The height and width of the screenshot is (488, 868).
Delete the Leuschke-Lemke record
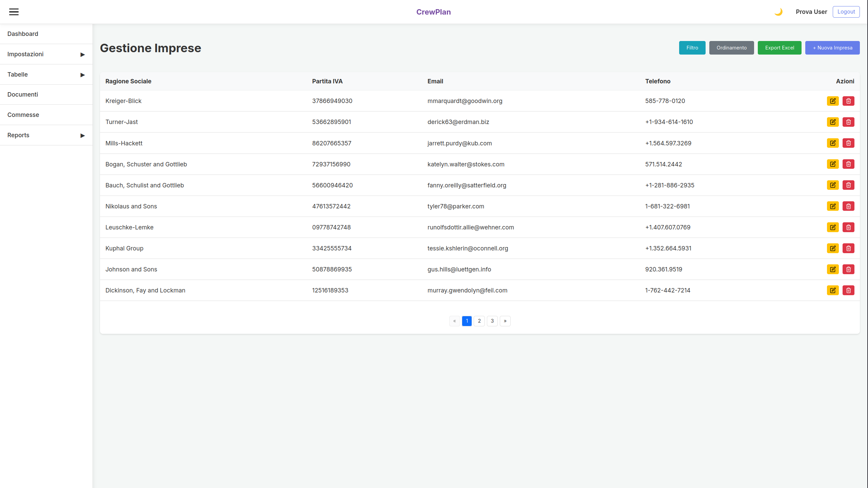(x=848, y=227)
